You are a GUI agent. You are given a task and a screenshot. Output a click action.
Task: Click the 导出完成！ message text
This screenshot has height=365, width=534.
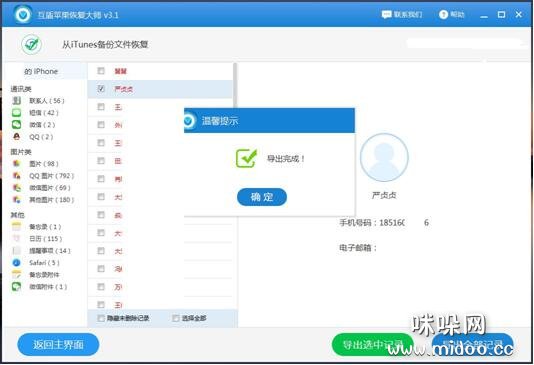[286, 158]
